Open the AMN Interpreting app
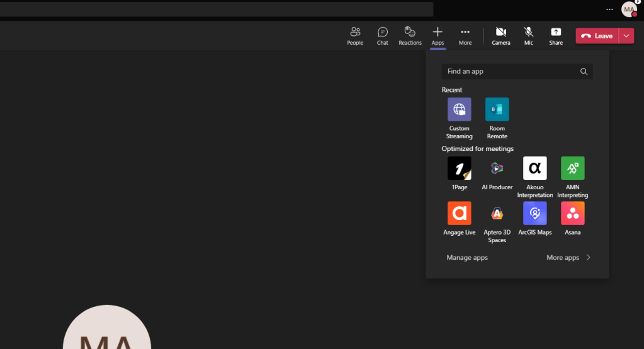Screen dimensions: 644x349 (572, 169)
